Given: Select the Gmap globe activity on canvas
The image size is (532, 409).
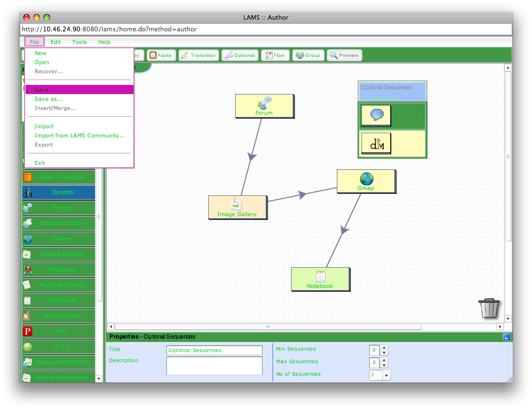Looking at the screenshot, I should tap(366, 181).
